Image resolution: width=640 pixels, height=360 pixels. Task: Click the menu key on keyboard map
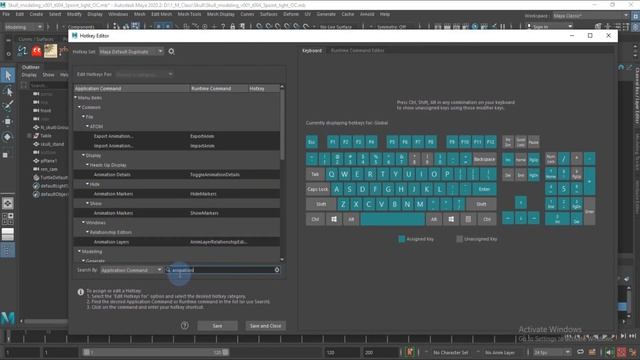pos(468,219)
